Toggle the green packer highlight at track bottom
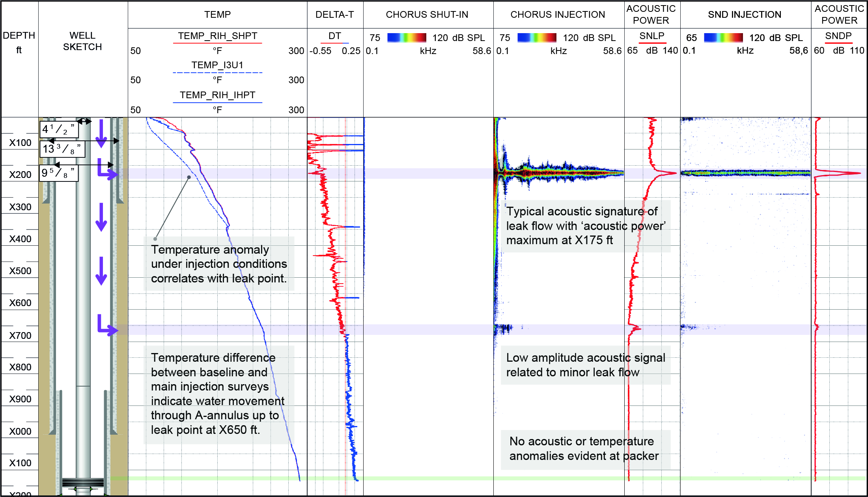Viewport: 868px width, 497px height. click(434, 478)
